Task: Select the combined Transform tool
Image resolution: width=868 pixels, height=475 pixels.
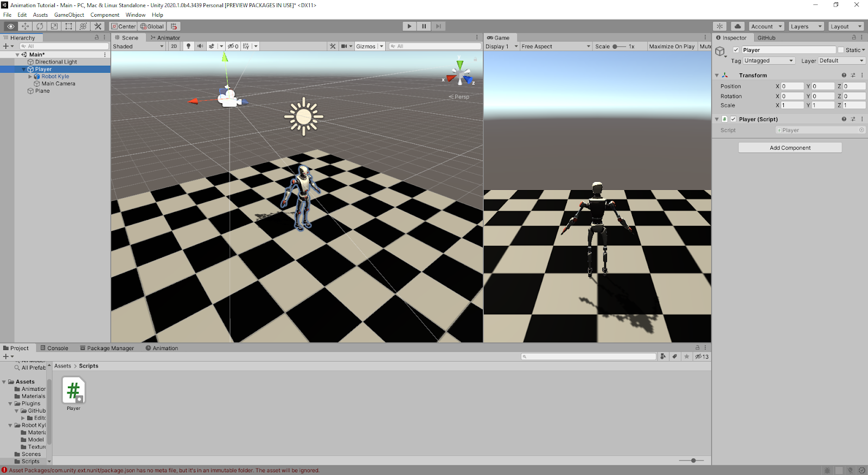Action: tap(83, 26)
